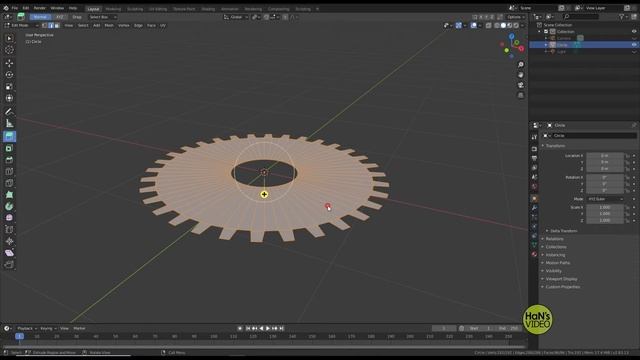Click Normal orientation button in tool settings
This screenshot has height=360, width=640.
[x=40, y=17]
